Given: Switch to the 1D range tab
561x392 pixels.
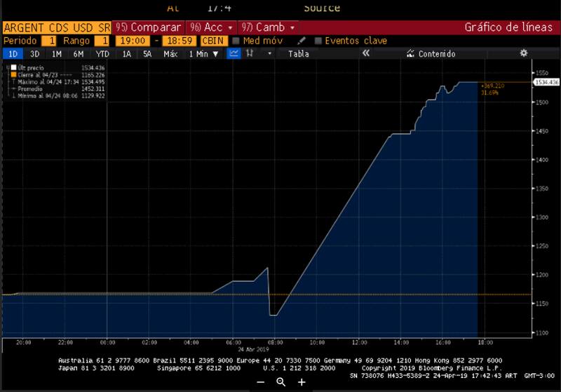Looking at the screenshot, I should point(13,53).
